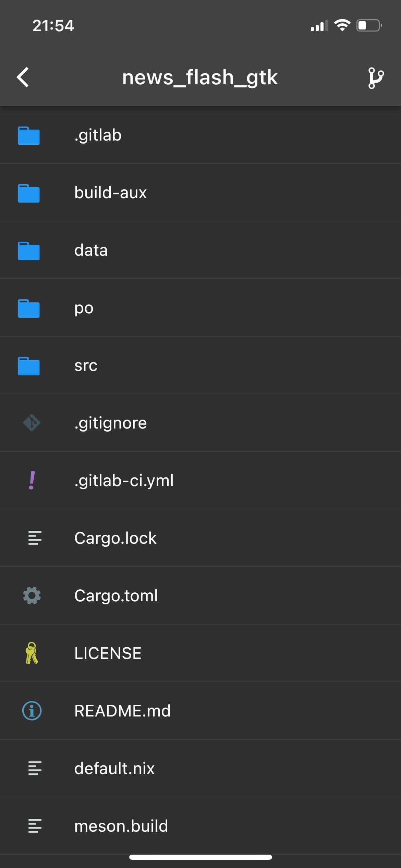Tap the git logo icon beside .gitignore
Image resolution: width=401 pixels, height=868 pixels.
click(32, 423)
